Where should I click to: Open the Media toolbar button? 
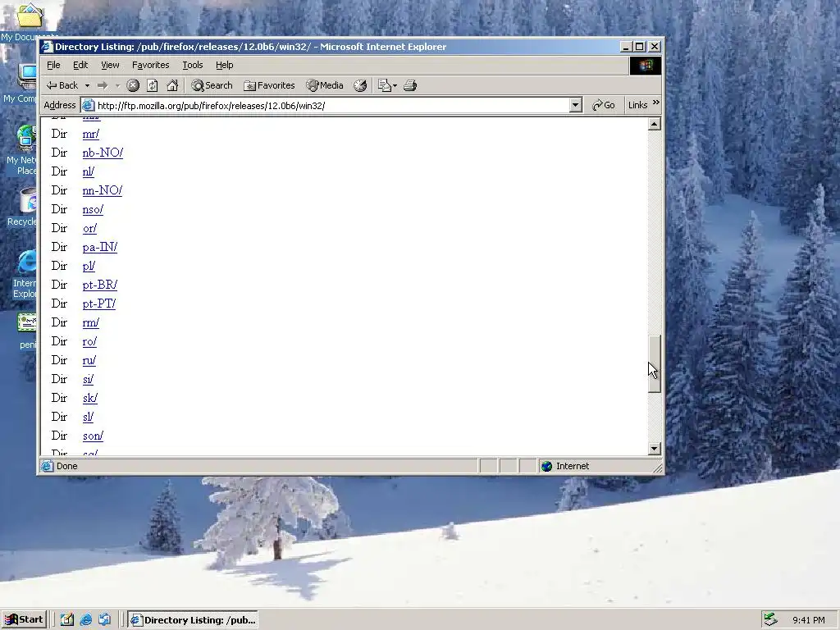pos(325,85)
